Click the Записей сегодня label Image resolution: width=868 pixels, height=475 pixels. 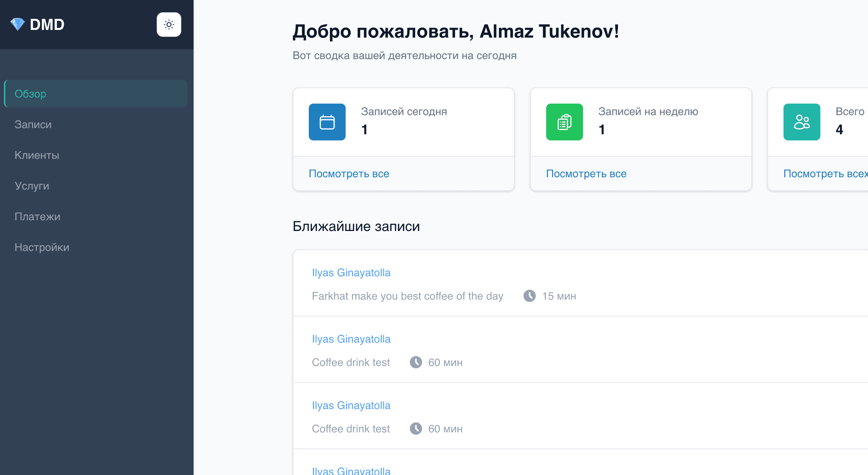[x=404, y=111]
